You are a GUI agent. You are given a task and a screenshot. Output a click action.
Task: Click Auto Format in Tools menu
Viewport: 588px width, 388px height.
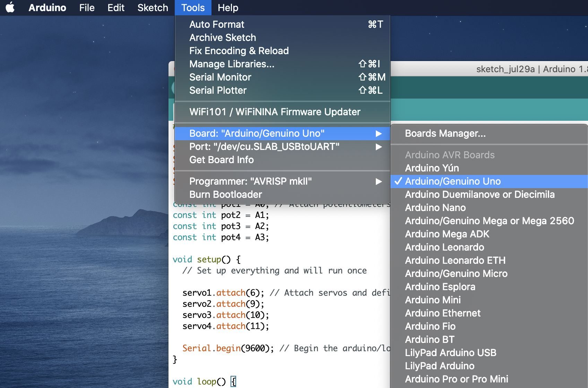217,24
